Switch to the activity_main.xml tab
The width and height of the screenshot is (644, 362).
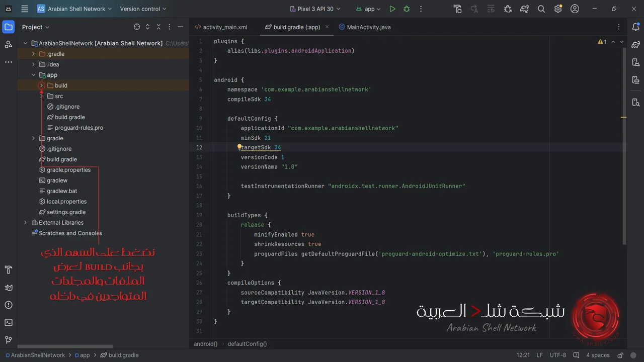(220, 27)
